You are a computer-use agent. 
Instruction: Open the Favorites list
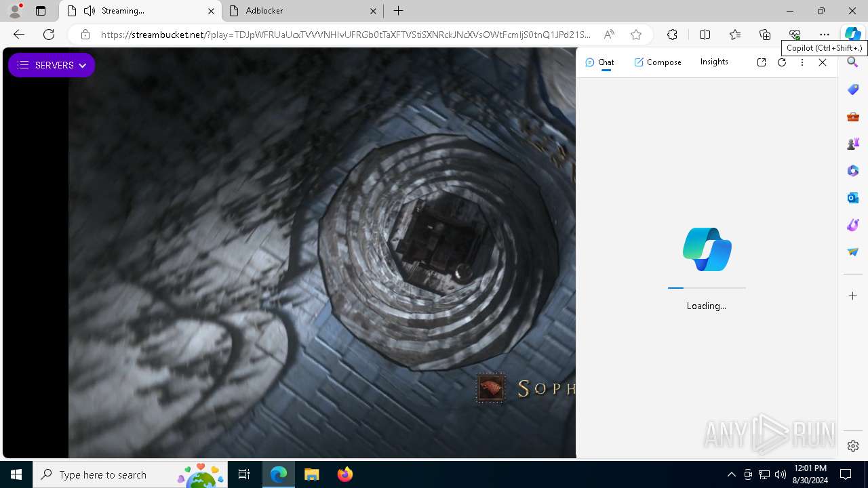click(x=735, y=35)
